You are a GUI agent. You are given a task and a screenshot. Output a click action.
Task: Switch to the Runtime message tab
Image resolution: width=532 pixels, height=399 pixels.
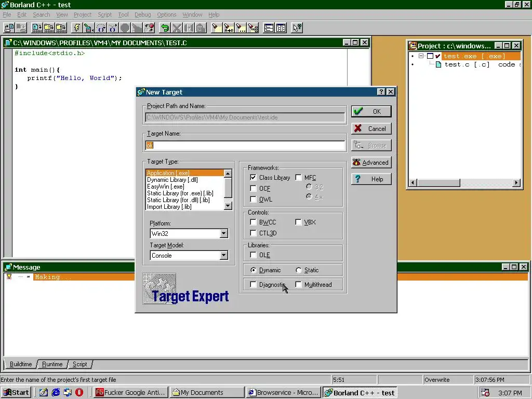click(x=52, y=364)
